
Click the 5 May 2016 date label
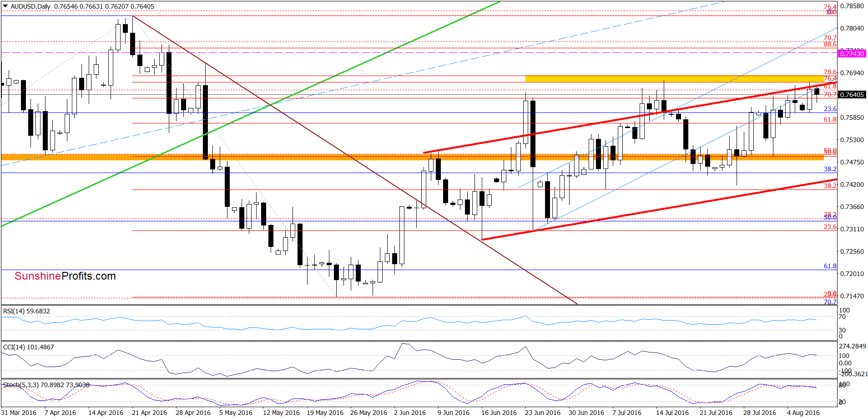coord(236,413)
